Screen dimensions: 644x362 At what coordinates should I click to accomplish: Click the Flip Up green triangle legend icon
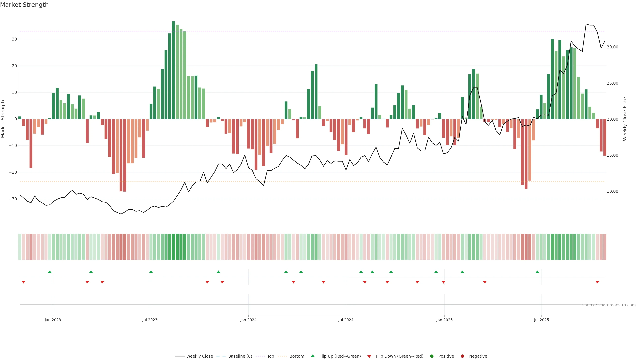312,356
